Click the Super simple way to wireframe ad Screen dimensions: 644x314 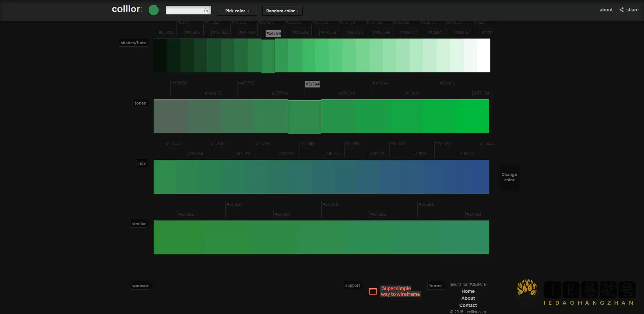(x=400, y=291)
